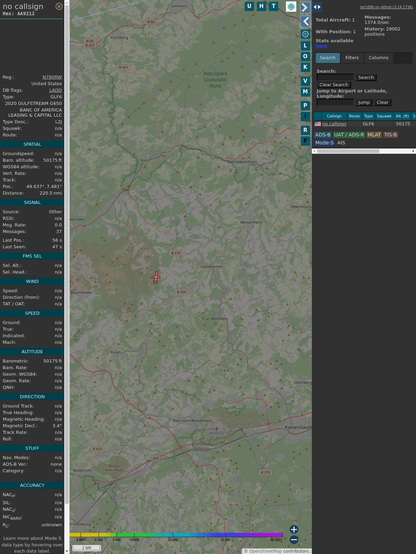Zoom out with the minus icon

294,540
